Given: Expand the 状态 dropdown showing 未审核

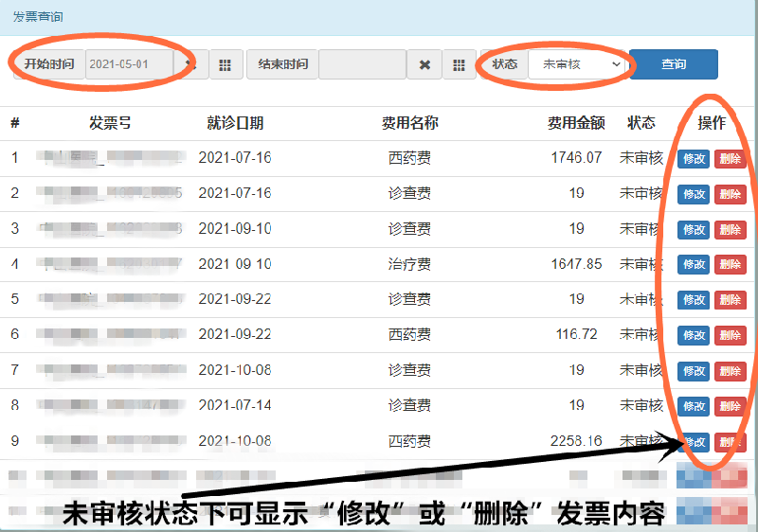Looking at the screenshot, I should pos(578,64).
